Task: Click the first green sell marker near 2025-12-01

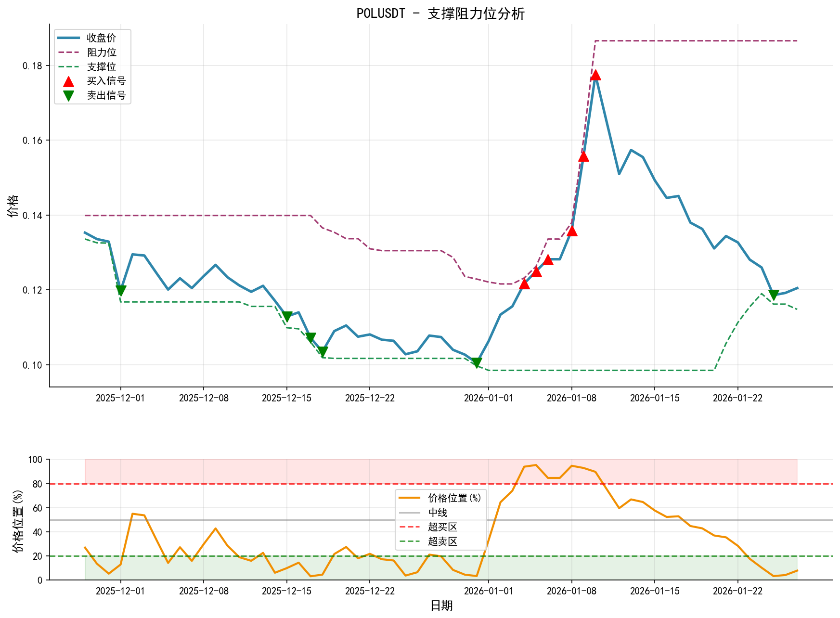Action: (121, 290)
